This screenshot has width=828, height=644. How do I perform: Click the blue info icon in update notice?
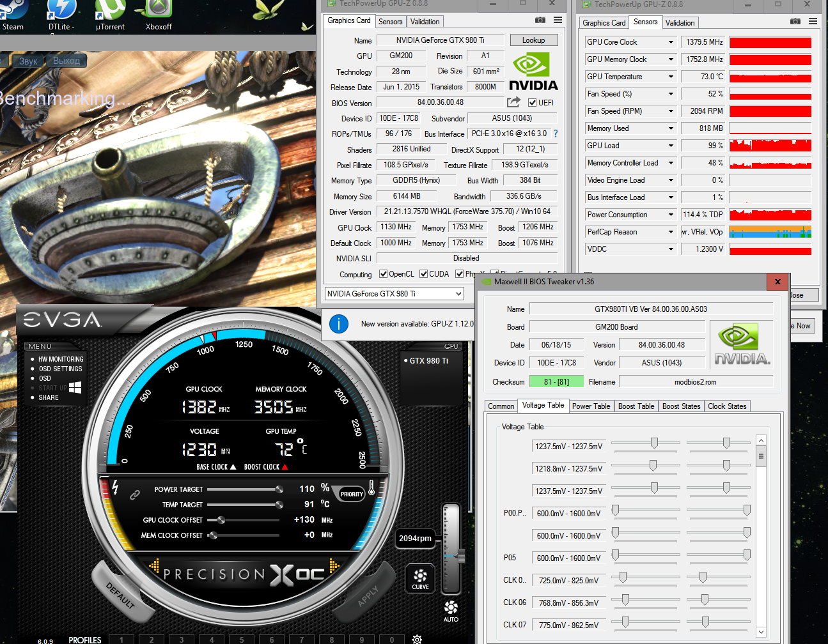[339, 324]
